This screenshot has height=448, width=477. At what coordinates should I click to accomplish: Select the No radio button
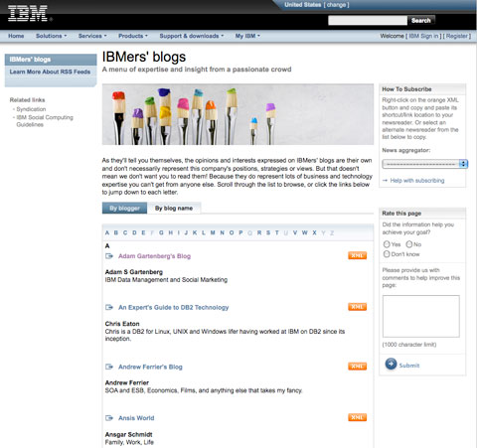tap(409, 244)
